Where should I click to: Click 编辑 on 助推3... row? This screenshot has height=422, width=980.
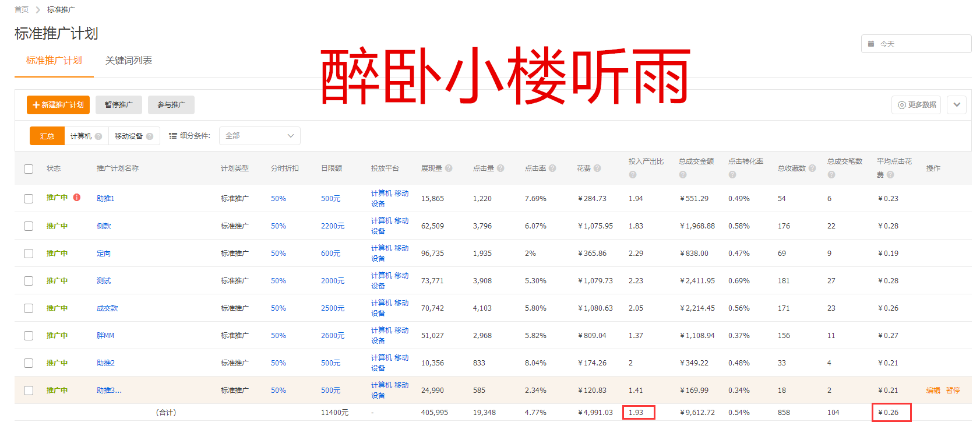[x=933, y=391]
